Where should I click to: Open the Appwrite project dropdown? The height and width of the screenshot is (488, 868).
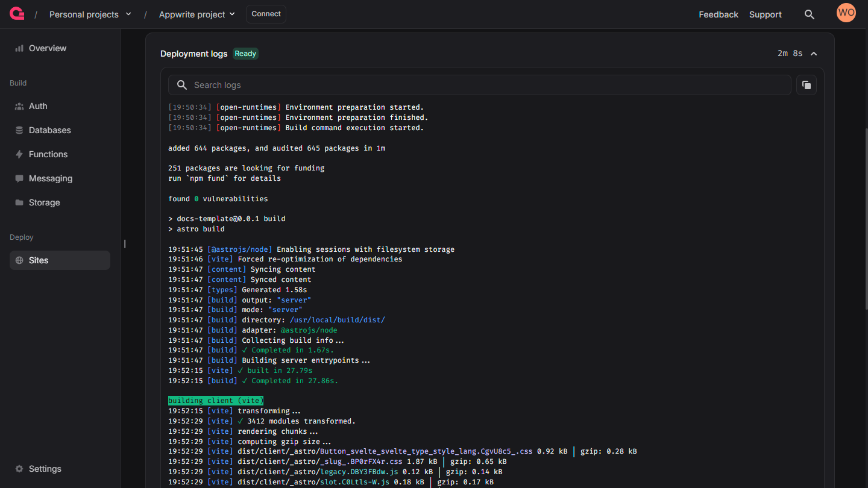197,14
